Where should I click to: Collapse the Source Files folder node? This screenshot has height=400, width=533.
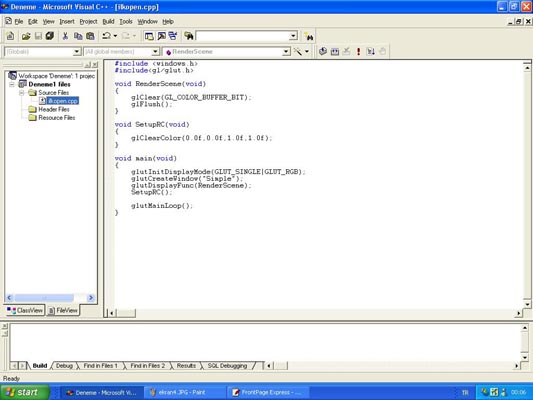pyautogui.click(x=21, y=92)
